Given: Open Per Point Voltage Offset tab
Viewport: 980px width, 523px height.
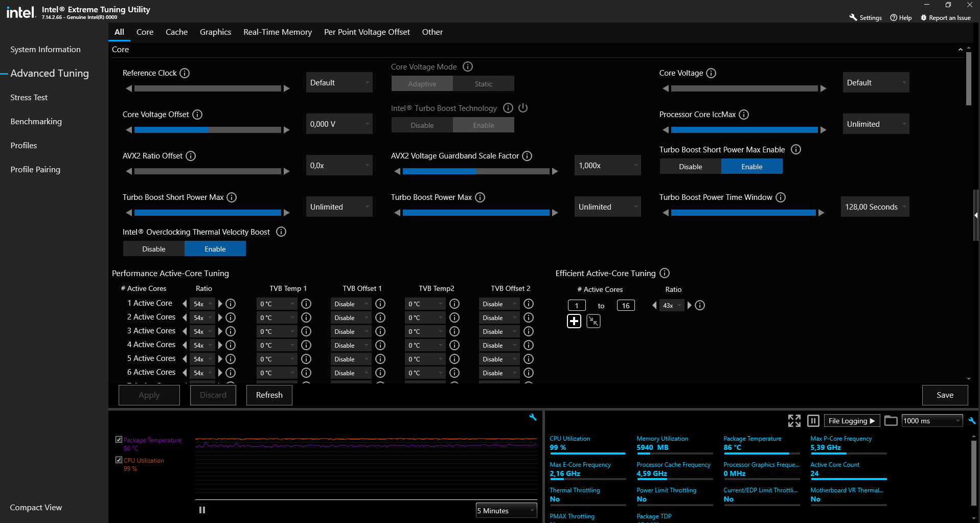Looking at the screenshot, I should coord(367,32).
